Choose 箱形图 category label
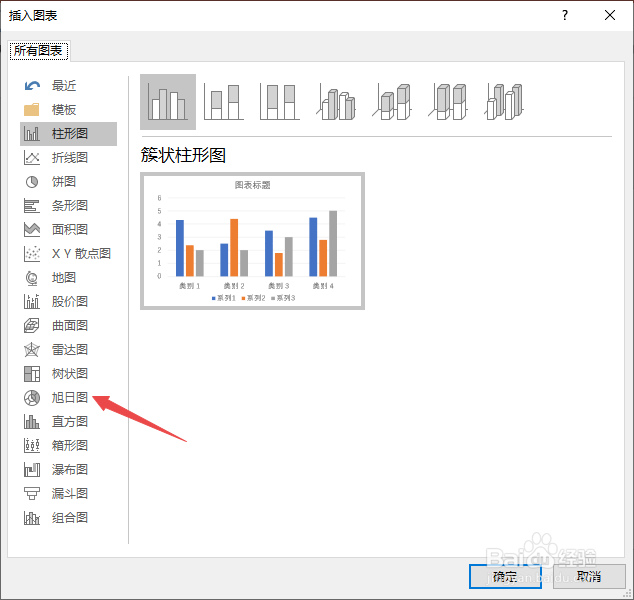Viewport: 634px width, 600px height. (70, 446)
